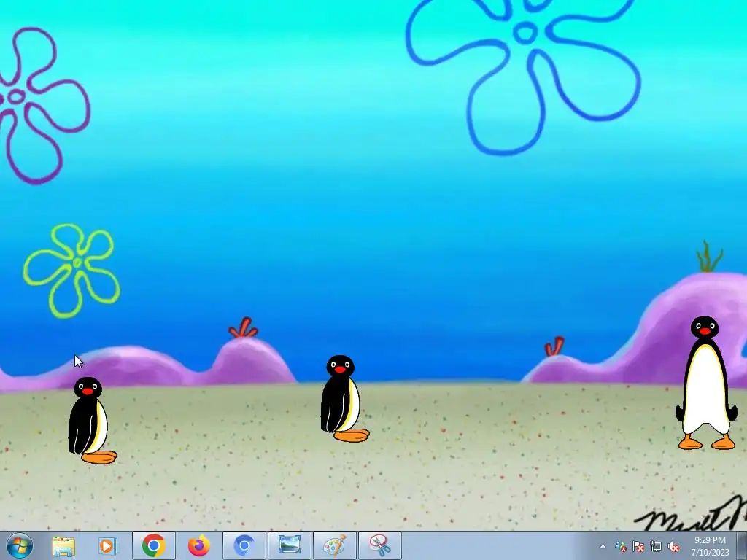747x560 pixels.
Task: Open the network status tray icon
Action: 656,547
